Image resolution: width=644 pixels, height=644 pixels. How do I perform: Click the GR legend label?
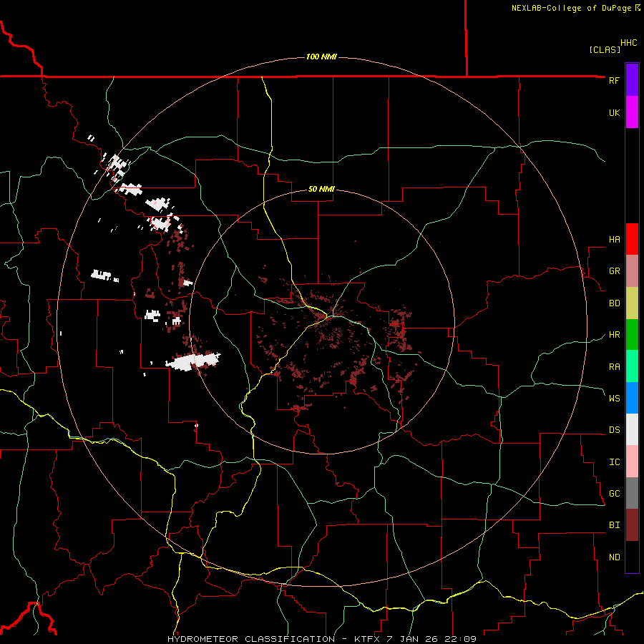[614, 271]
